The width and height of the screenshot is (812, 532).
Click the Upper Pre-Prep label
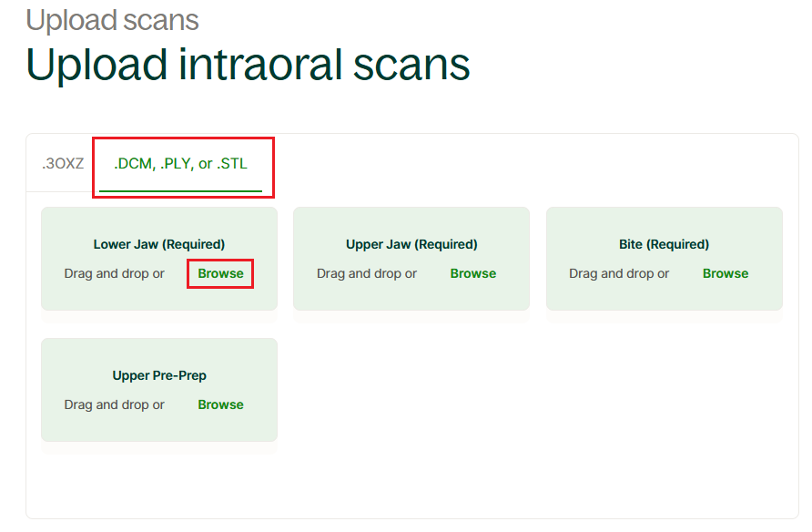159,375
